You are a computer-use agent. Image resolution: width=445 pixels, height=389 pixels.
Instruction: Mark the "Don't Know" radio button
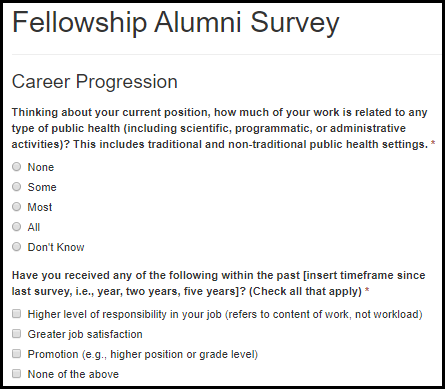16,247
